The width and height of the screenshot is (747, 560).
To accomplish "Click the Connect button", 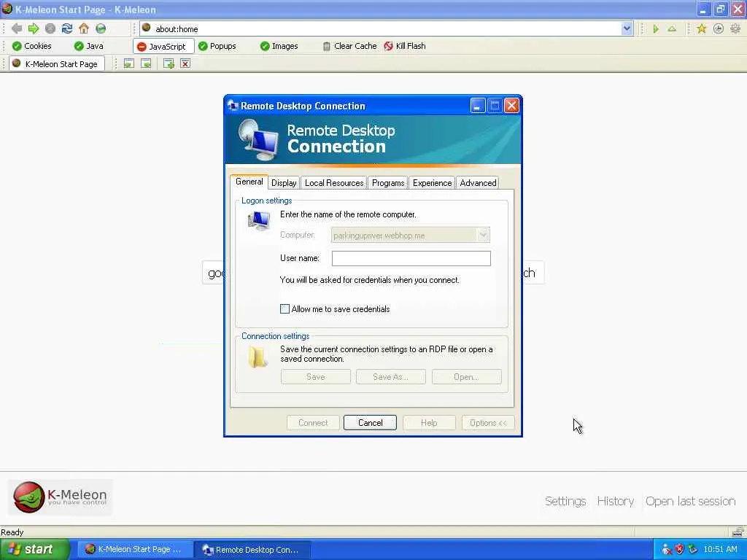I will (313, 423).
